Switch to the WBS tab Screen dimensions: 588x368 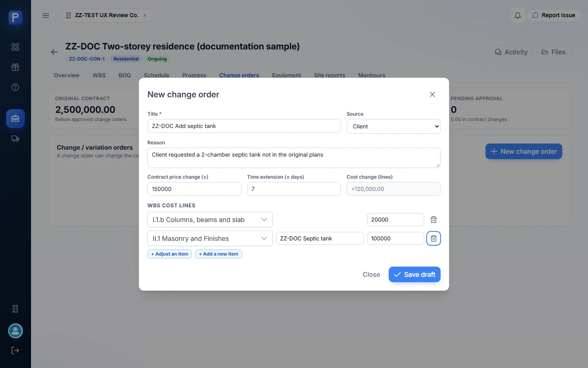coord(99,75)
